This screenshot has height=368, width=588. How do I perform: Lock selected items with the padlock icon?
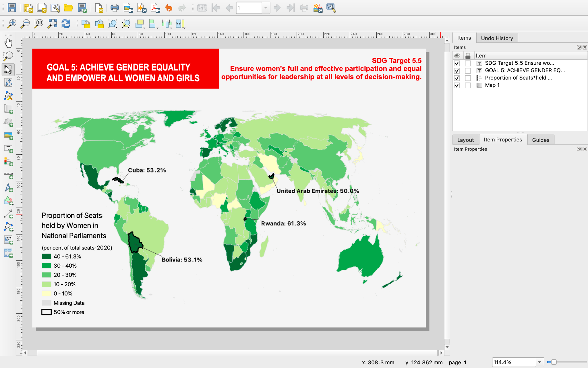coord(86,24)
